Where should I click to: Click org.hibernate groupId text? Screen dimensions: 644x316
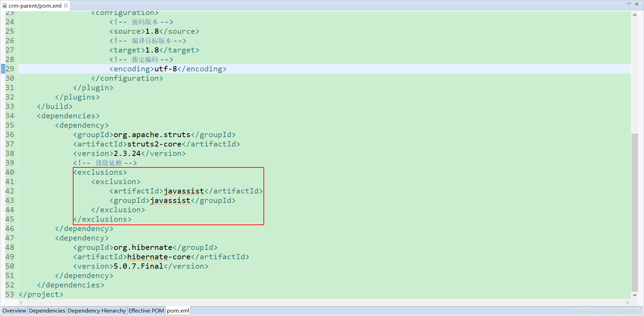143,247
